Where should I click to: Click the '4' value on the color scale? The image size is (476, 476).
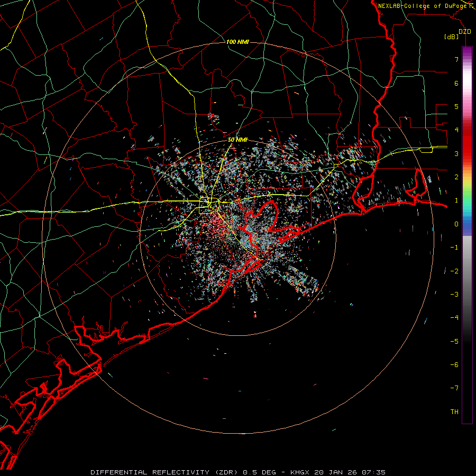pyautogui.click(x=456, y=130)
